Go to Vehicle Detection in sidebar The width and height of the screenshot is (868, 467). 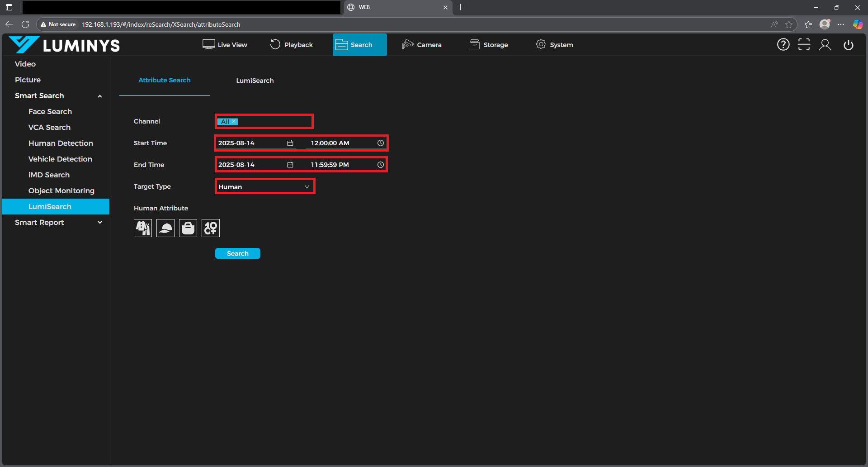click(60, 159)
